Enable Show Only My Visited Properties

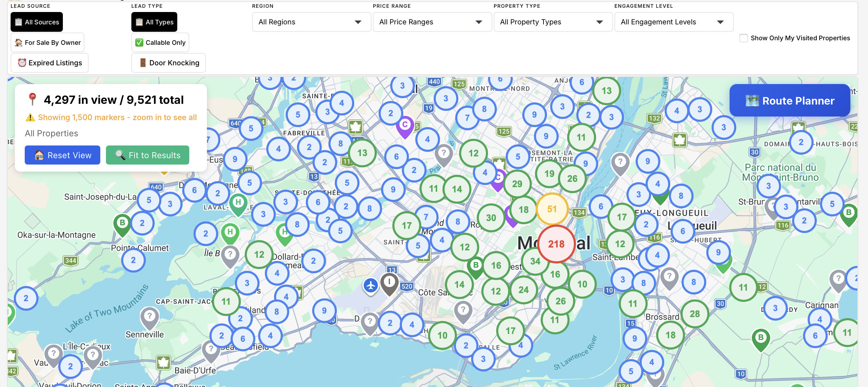[744, 38]
